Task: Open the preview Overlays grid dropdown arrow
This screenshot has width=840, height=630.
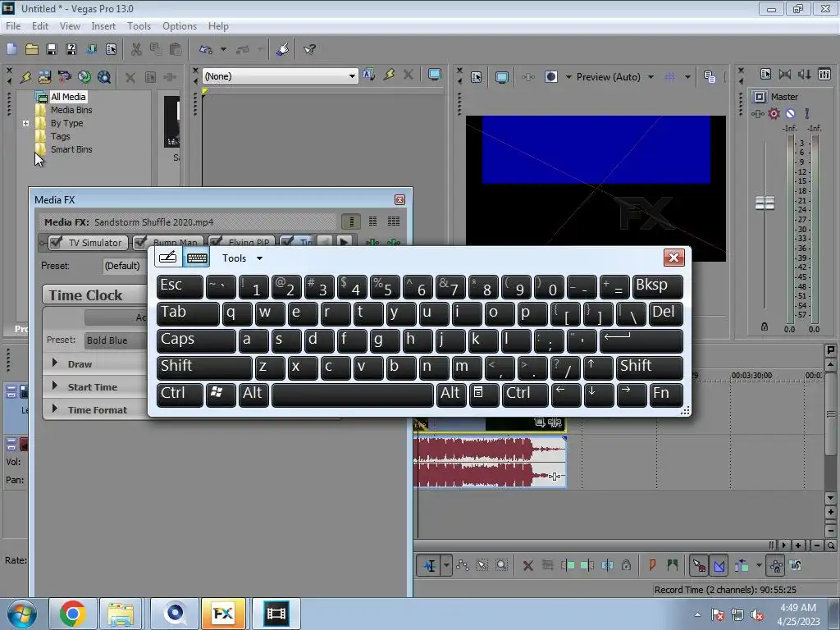Action: click(687, 77)
